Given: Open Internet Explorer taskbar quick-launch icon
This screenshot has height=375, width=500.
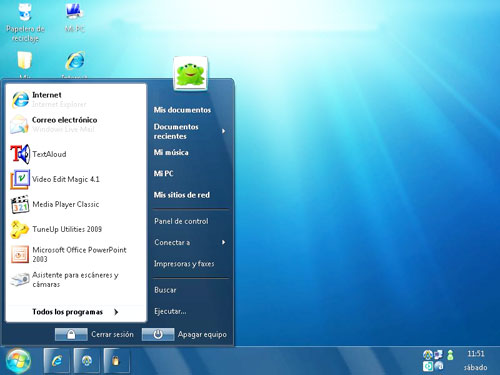Looking at the screenshot, I should pos(57,361).
